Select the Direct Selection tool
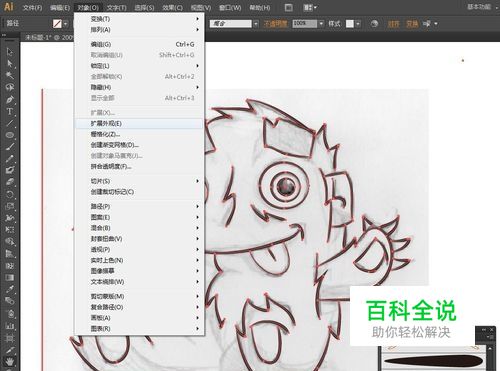The width and height of the screenshot is (500, 371). [x=9, y=63]
